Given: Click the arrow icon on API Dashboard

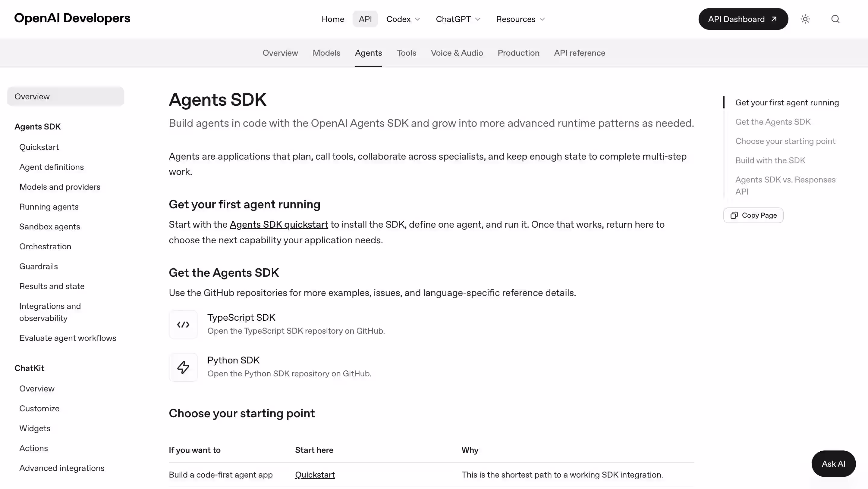Looking at the screenshot, I should point(774,19).
